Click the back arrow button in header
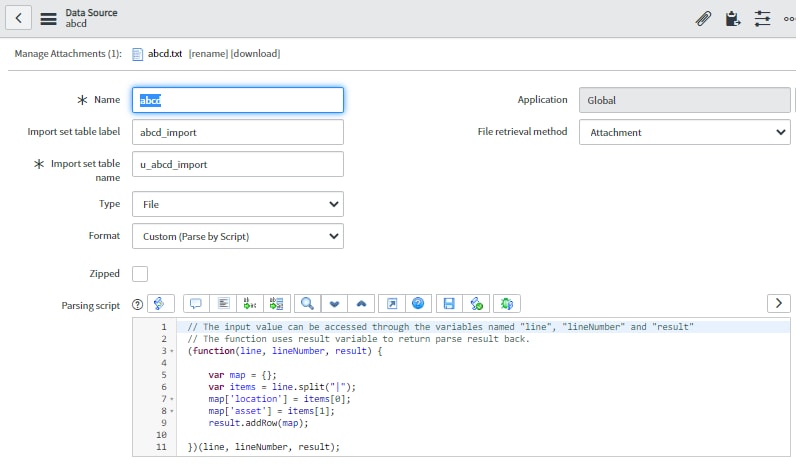This screenshot has width=796, height=465. coord(20,18)
